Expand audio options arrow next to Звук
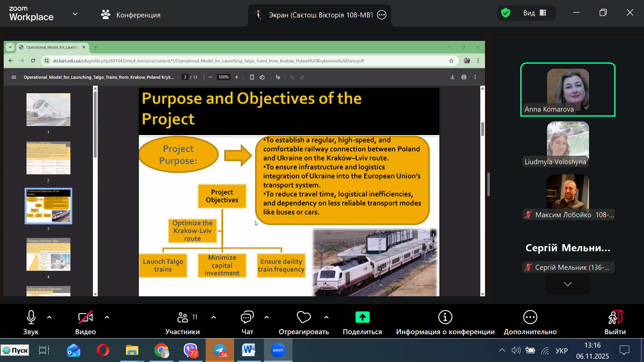 coord(49,317)
